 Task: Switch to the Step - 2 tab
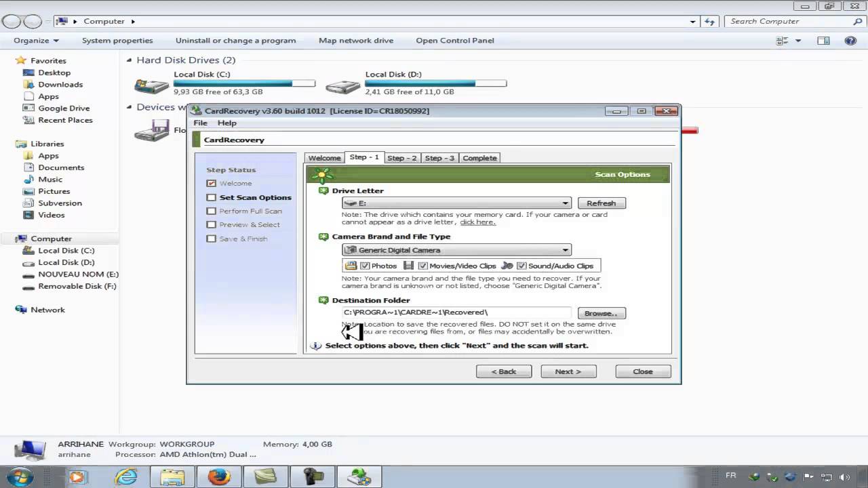[401, 158]
